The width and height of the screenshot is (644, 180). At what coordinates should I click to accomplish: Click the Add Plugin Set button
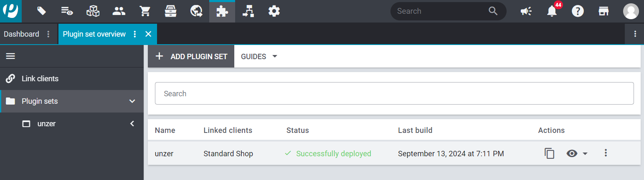(191, 57)
